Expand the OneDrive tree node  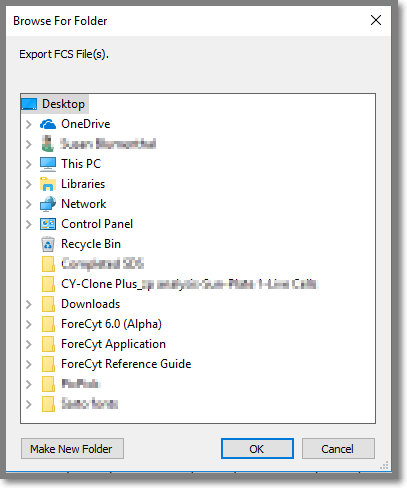tap(29, 124)
